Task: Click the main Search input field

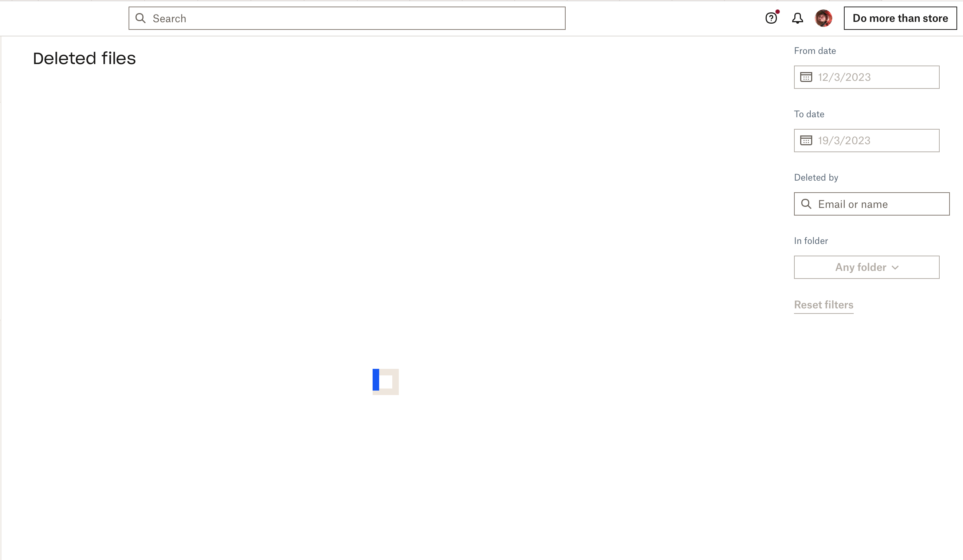Action: [347, 18]
